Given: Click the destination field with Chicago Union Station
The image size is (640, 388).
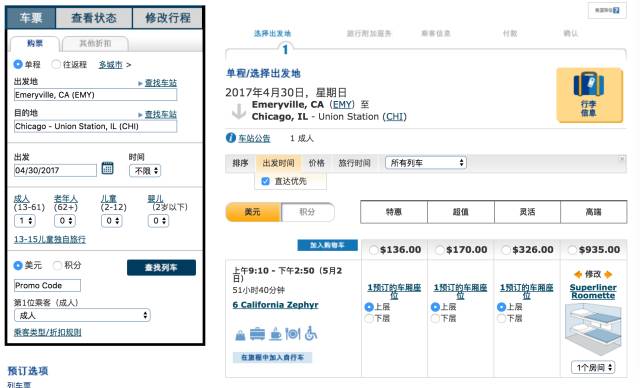Looking at the screenshot, I should pyautogui.click(x=96, y=126).
